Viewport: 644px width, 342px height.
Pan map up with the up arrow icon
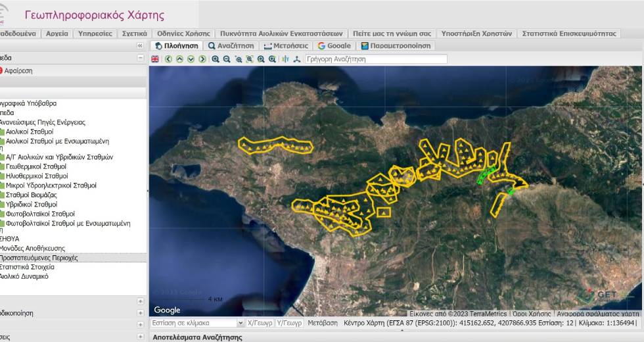[x=179, y=59]
